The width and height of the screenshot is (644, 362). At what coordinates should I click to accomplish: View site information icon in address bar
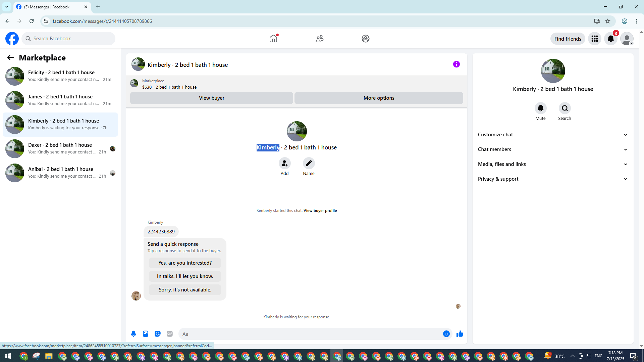pyautogui.click(x=46, y=21)
